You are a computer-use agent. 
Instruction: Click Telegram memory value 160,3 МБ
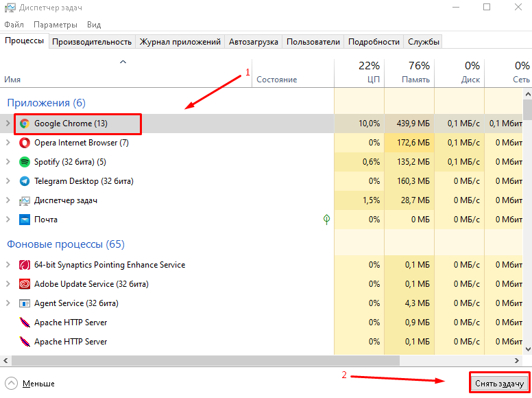click(413, 181)
